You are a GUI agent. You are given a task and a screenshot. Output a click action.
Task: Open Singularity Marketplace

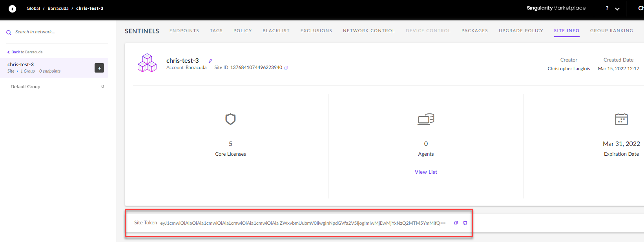click(556, 8)
